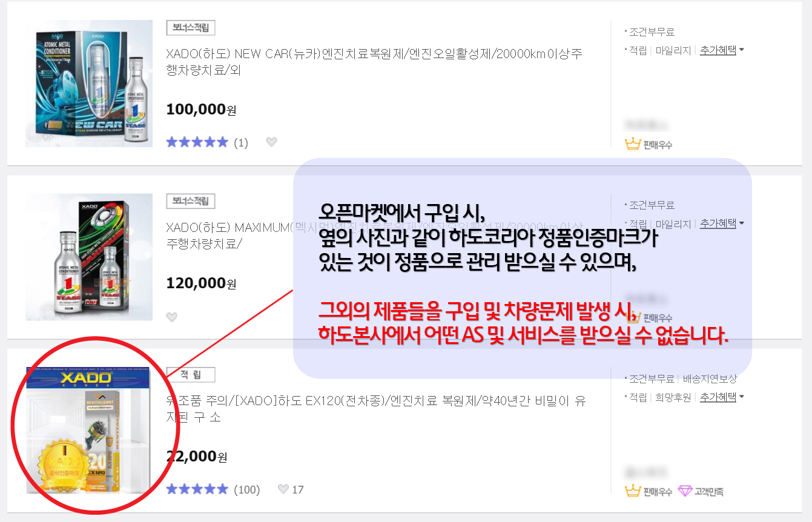Viewport: 812px width, 522px height.
Task: Click the 고객만족 diamond icon
Action: click(x=685, y=491)
